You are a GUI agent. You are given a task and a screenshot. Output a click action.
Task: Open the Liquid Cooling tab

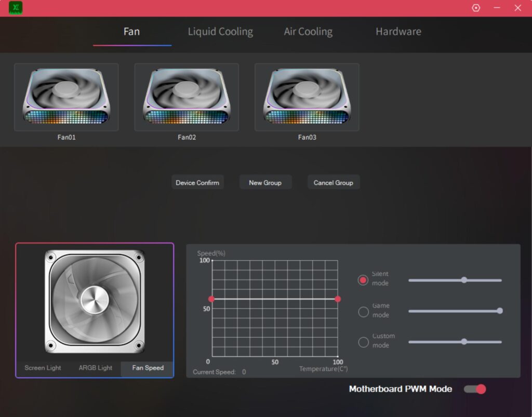pyautogui.click(x=220, y=32)
